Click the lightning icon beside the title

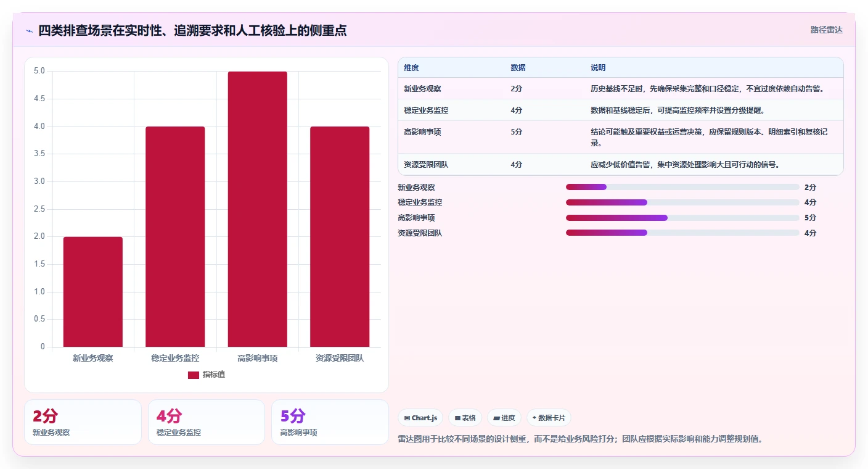[30, 31]
